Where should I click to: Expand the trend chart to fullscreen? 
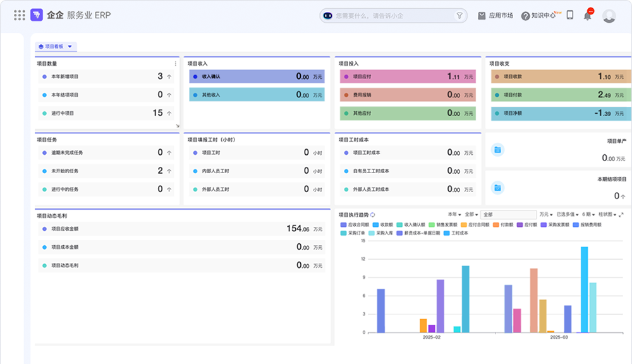pos(621,215)
